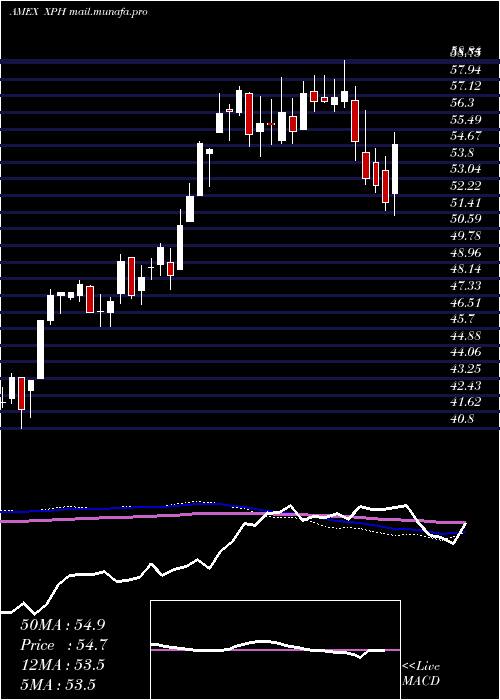The image size is (500, 700).
Task: Click the AMEX XPH chart title text
Action: click(x=78, y=12)
